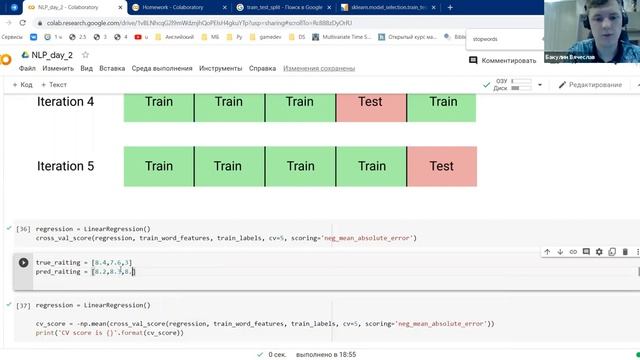Click the 'neg_mean_absolute_error' string in cell 36
This screenshot has height=360, width=640.
point(367,238)
